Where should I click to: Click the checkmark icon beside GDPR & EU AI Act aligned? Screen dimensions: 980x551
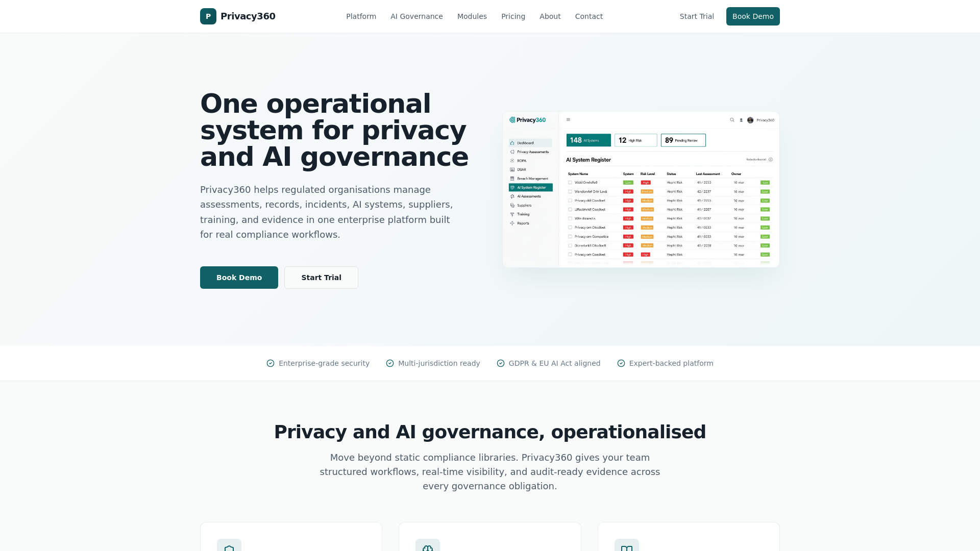point(501,363)
